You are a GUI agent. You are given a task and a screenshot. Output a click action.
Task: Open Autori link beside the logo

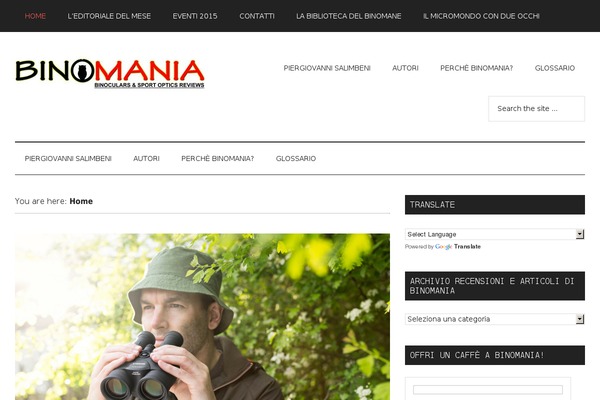pos(405,68)
